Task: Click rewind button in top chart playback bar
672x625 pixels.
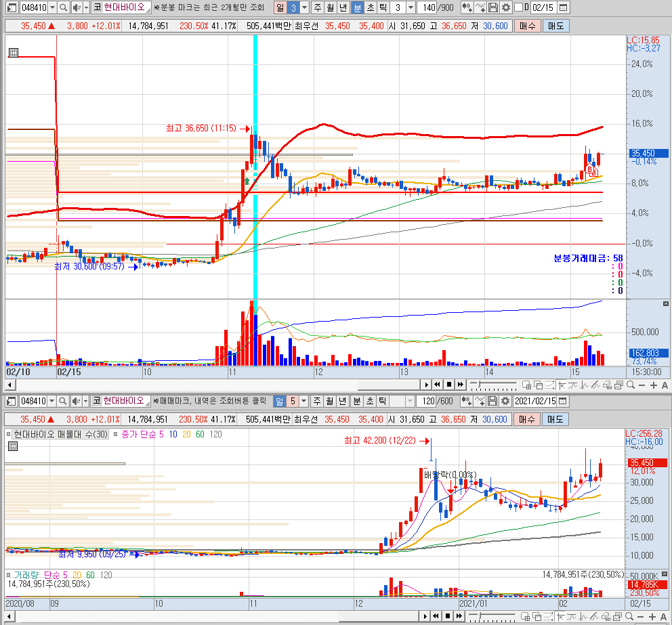Action: point(437,385)
